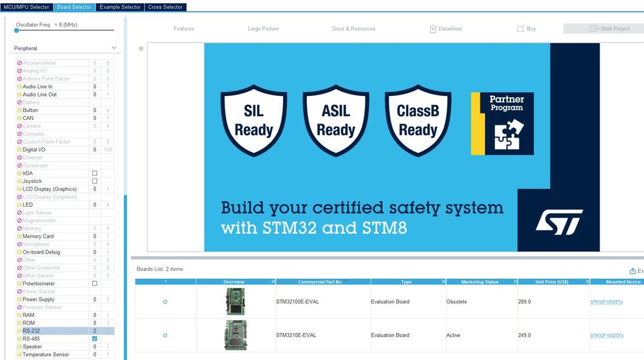Screen dimensions: 644x360
Task: Select the Board Selector tab
Action: click(74, 7)
